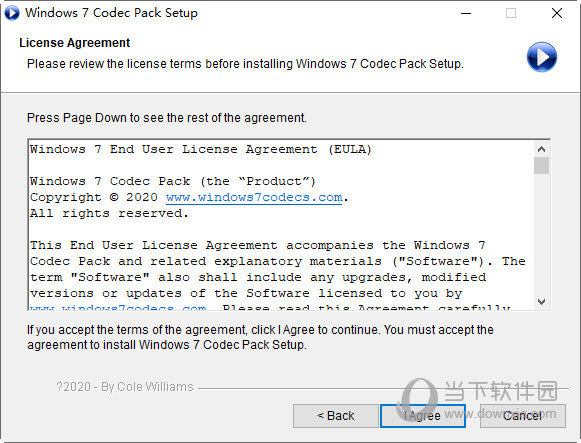Click the partially visible windows7codecs.com link

point(118,307)
